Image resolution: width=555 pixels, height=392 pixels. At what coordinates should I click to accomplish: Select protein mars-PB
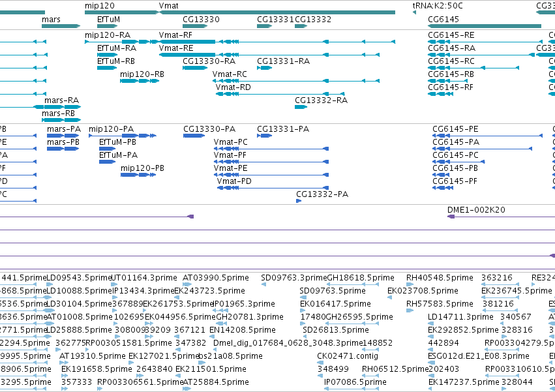(x=63, y=142)
